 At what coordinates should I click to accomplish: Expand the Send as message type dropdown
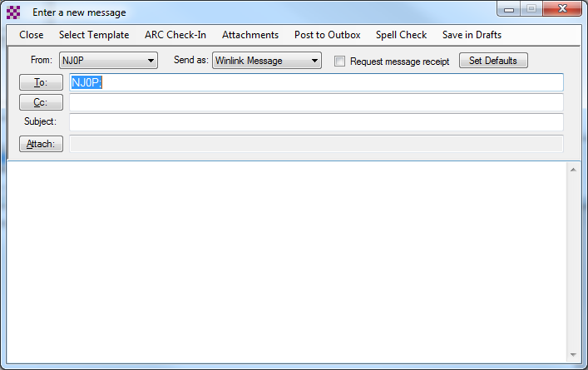point(314,61)
